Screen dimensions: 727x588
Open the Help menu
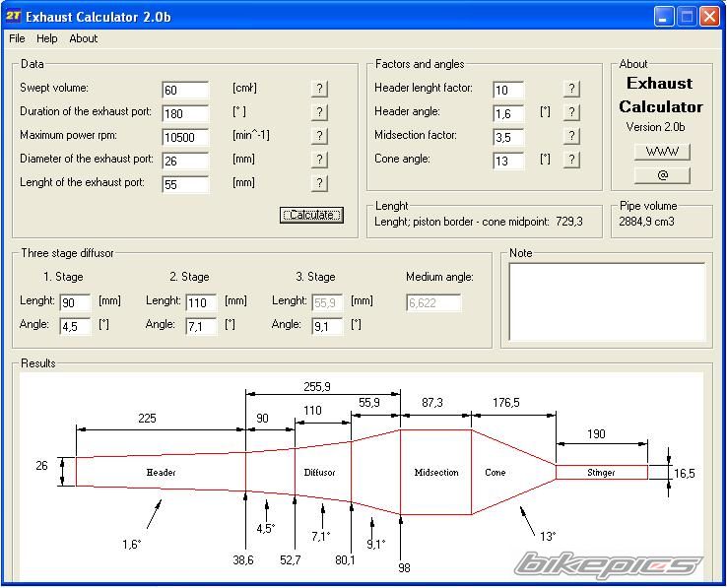(x=47, y=38)
